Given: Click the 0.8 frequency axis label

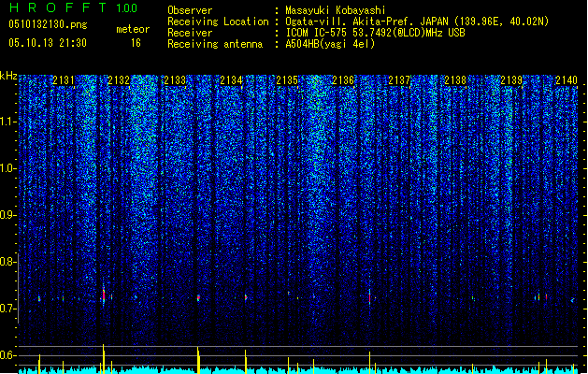Looking at the screenshot, I should (7, 262).
